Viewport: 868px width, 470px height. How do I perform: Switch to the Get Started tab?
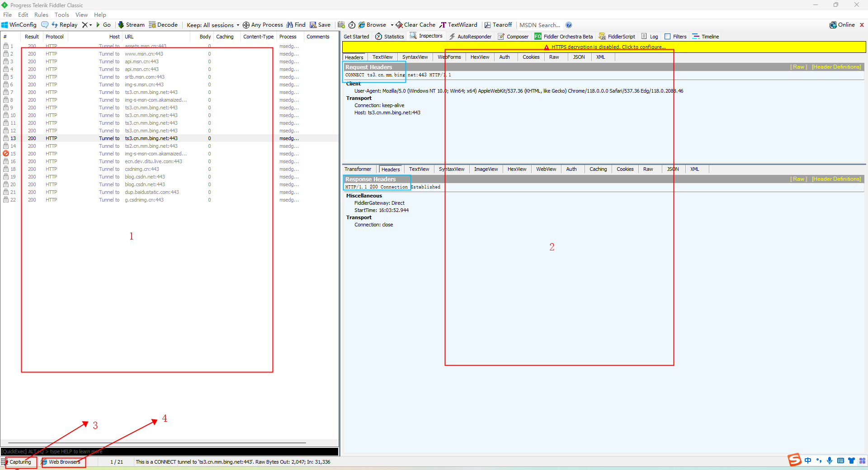[x=356, y=37]
